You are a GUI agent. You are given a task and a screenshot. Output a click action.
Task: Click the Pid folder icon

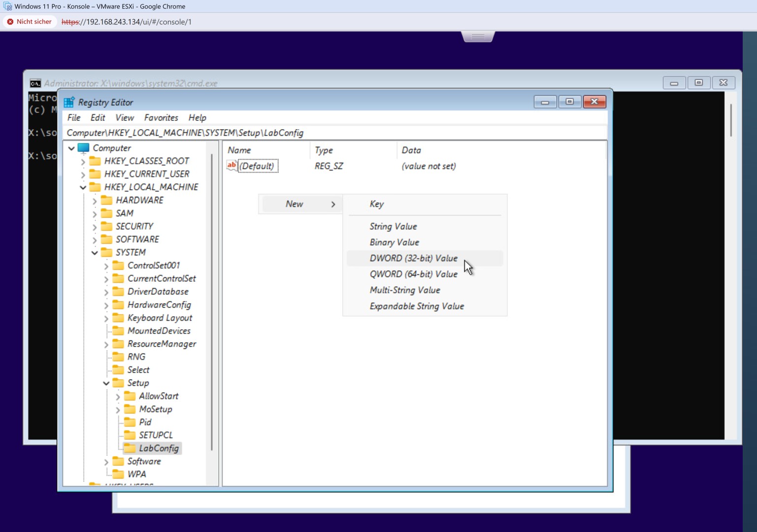coord(130,422)
